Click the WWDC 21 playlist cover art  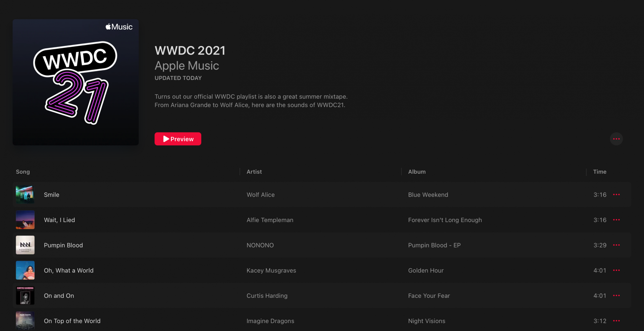76,82
